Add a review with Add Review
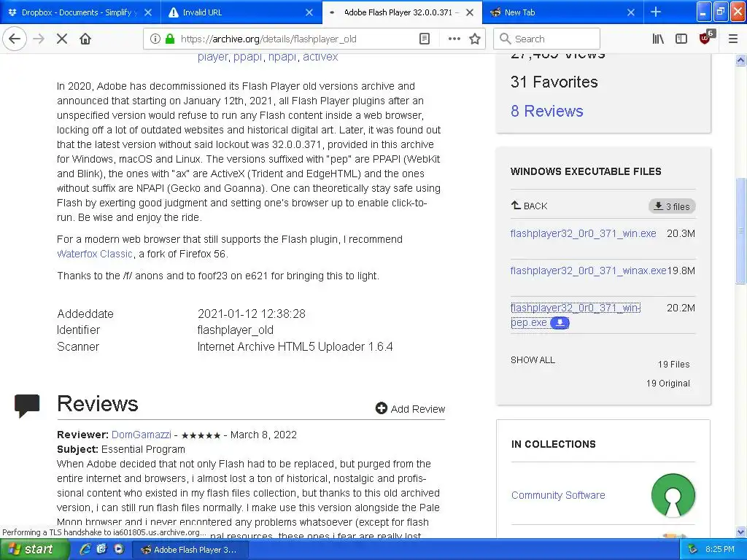This screenshot has width=747, height=560. click(x=410, y=408)
